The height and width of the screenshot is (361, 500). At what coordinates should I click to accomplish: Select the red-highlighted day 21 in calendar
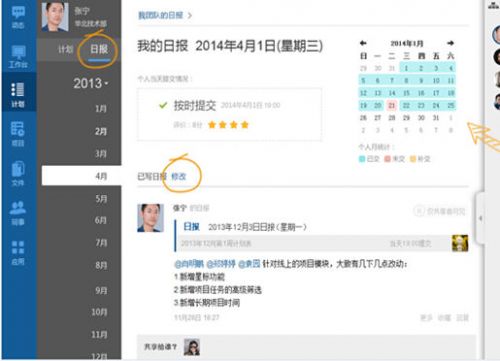tap(392, 106)
